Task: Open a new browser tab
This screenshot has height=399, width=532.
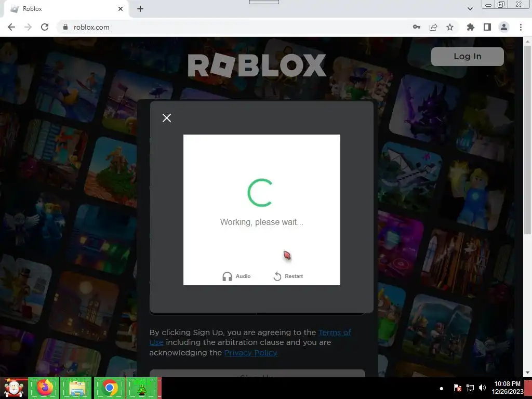Action: pos(140,9)
